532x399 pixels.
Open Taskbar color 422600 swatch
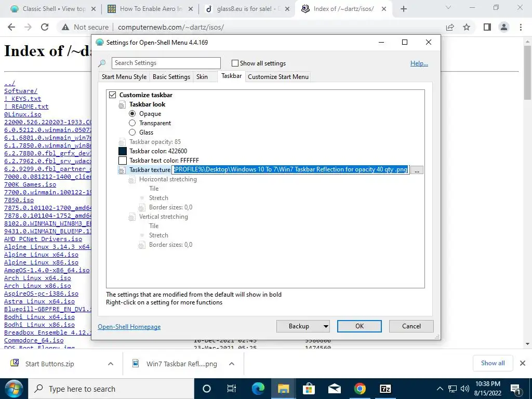tap(123, 151)
